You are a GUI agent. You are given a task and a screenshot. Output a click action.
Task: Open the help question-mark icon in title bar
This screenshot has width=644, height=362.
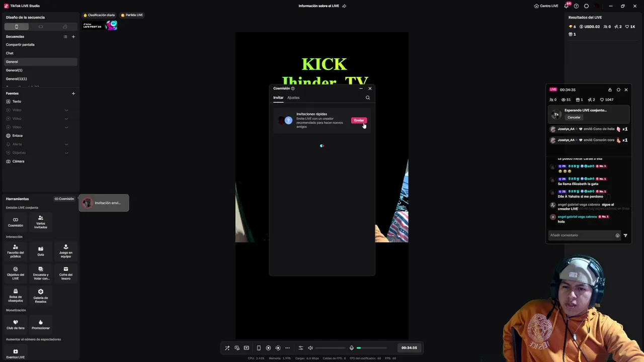click(x=576, y=6)
